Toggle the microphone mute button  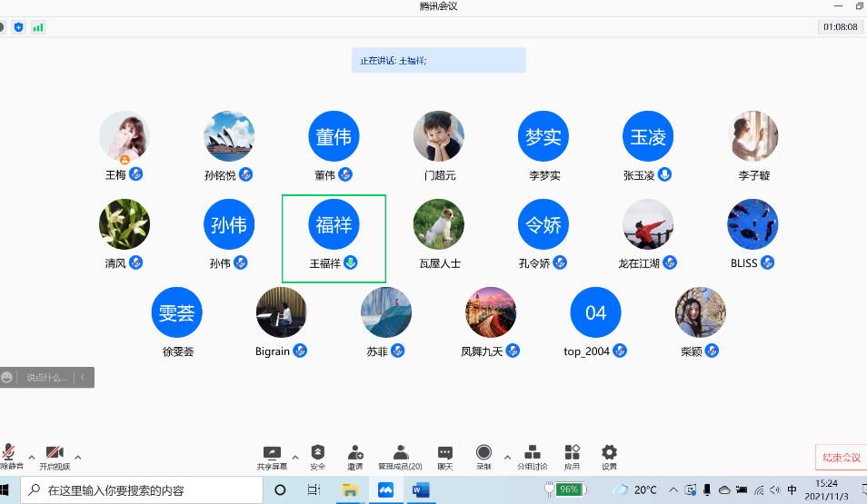pyautogui.click(x=9, y=453)
